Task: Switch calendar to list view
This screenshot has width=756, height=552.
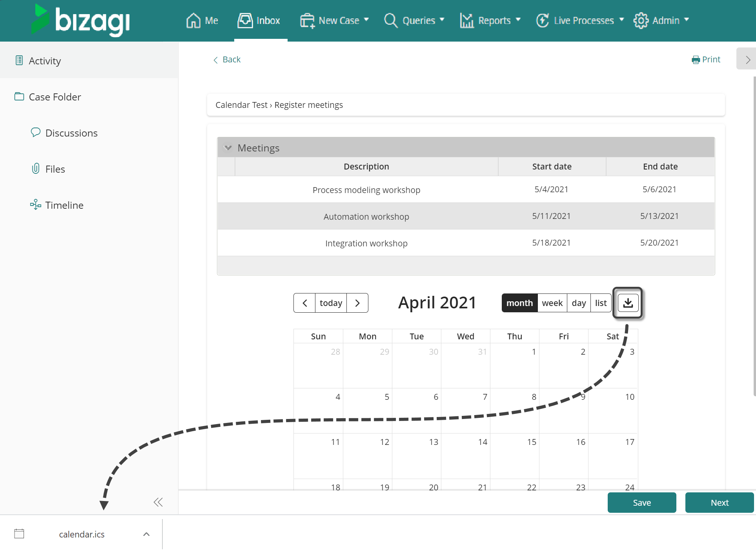Action: click(x=601, y=303)
